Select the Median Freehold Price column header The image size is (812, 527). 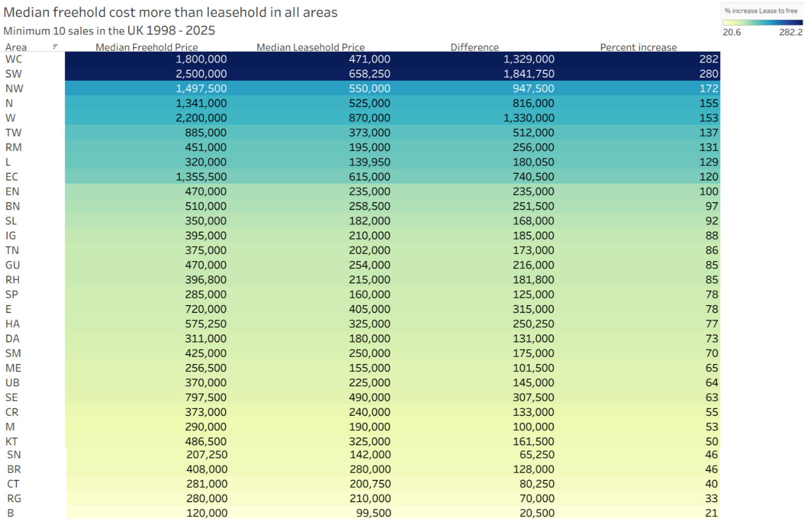tap(147, 47)
